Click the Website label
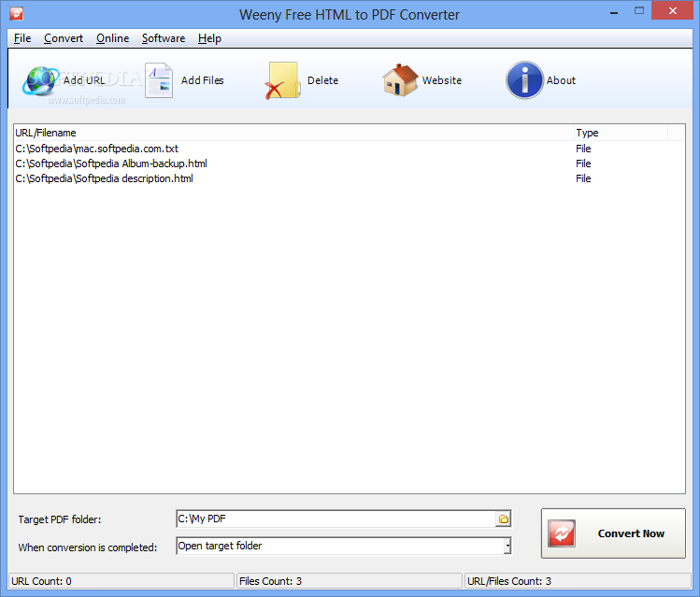The width and height of the screenshot is (700, 597). [x=442, y=80]
